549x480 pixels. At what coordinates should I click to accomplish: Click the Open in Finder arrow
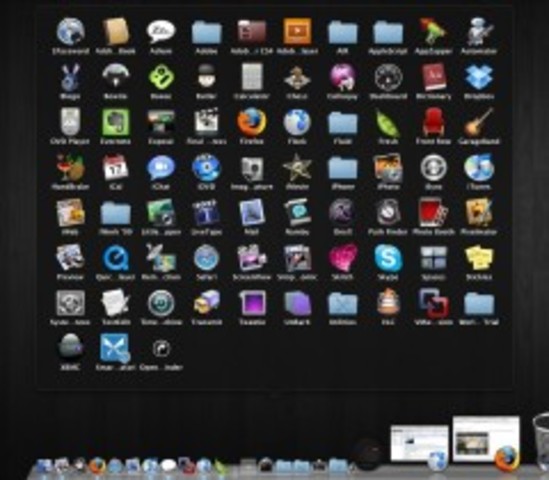(161, 348)
